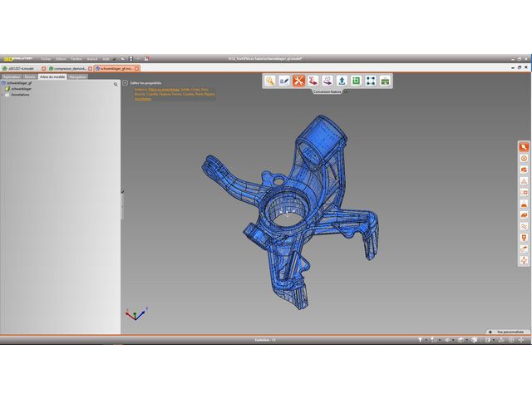The height and width of the screenshot is (399, 532).
Task: Switch to the compressor_demonté model document tab
Action: click(70, 68)
